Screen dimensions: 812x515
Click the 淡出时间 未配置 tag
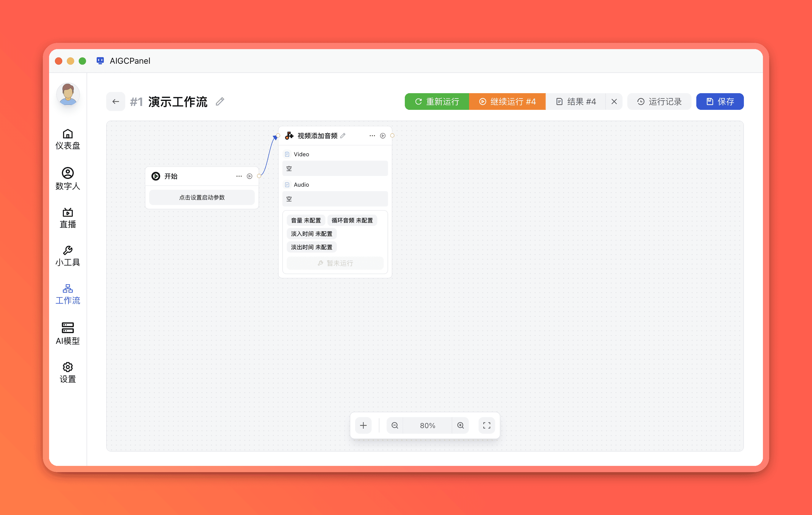tap(312, 247)
